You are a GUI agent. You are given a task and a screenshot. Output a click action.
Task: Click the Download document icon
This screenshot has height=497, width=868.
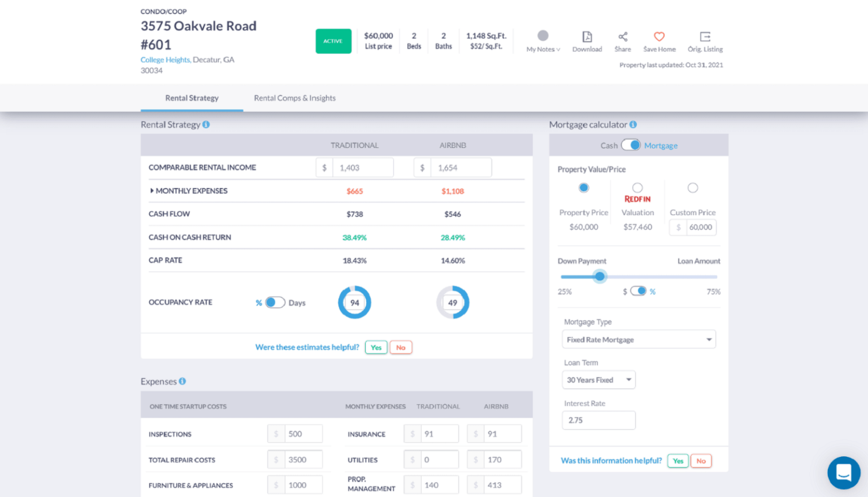587,37
